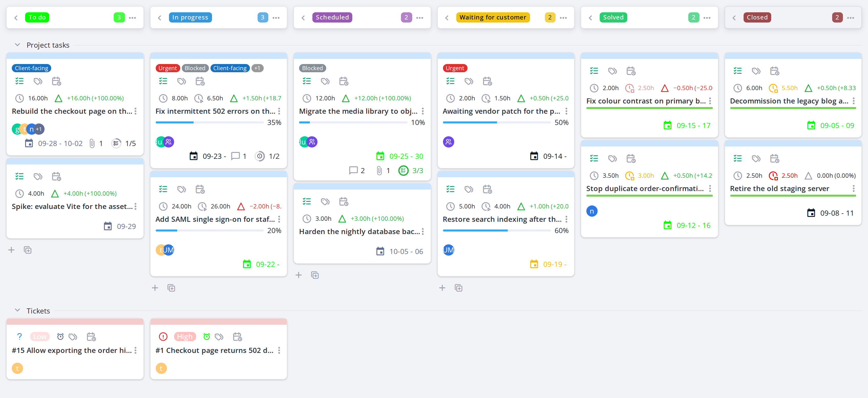
Task: Open schedule icon on Restore search indexing card
Action: (x=487, y=189)
